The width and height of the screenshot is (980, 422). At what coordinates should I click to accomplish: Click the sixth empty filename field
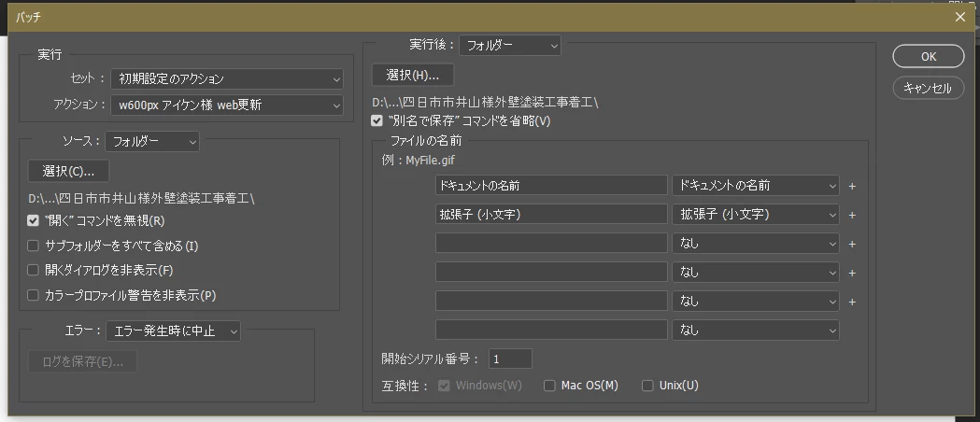pos(551,330)
